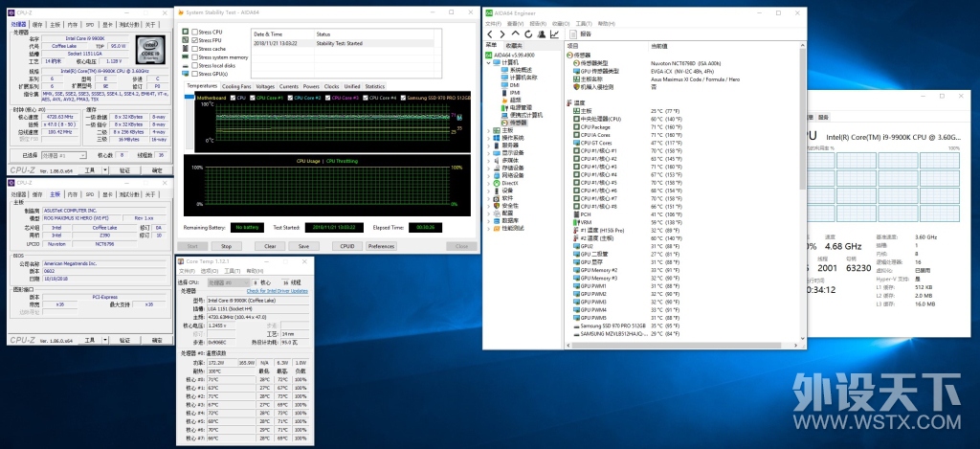Click the Stress CPU chip icon
This screenshot has height=449, width=980.
185,32
